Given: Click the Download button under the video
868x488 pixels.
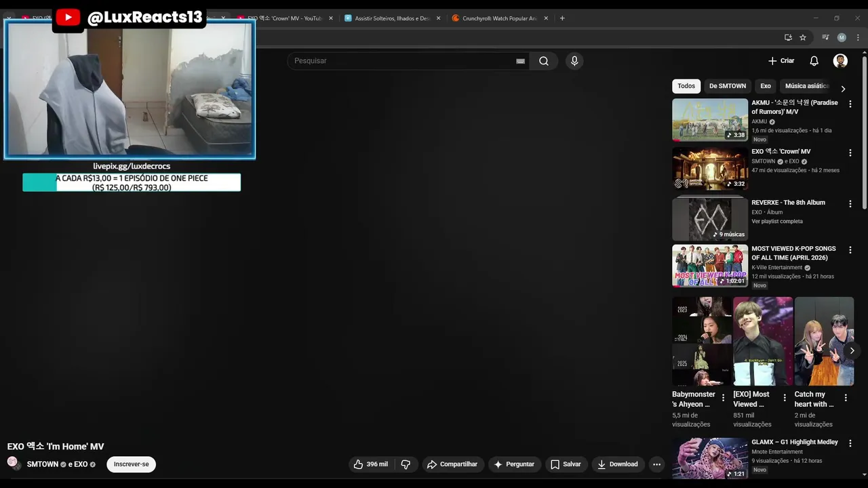Looking at the screenshot, I should tap(618, 464).
